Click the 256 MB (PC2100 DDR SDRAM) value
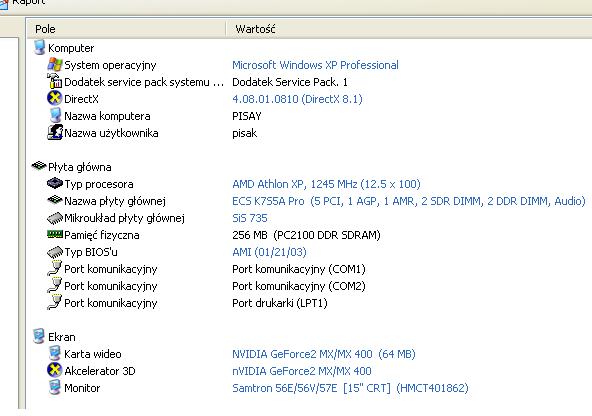Viewport: 592px width, 416px height. pos(306,235)
